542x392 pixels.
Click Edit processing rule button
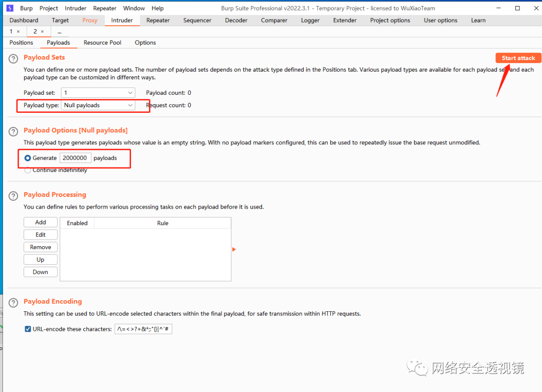(x=41, y=235)
